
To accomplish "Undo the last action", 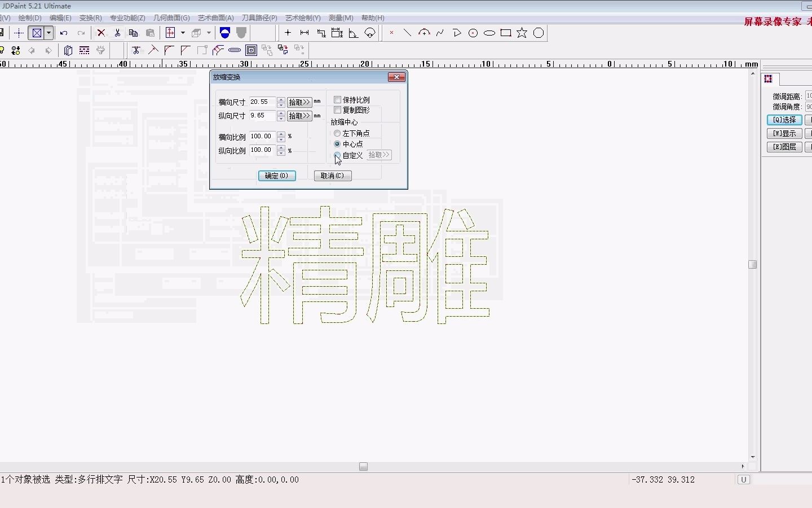I will [64, 33].
